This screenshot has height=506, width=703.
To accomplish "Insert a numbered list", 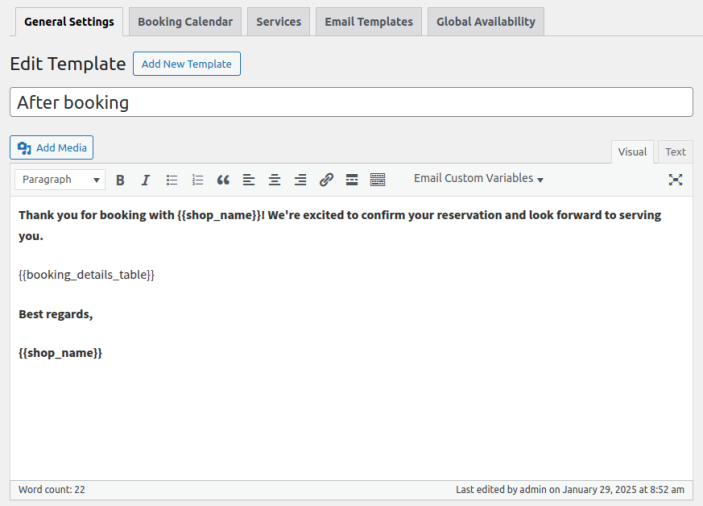I will (x=198, y=180).
